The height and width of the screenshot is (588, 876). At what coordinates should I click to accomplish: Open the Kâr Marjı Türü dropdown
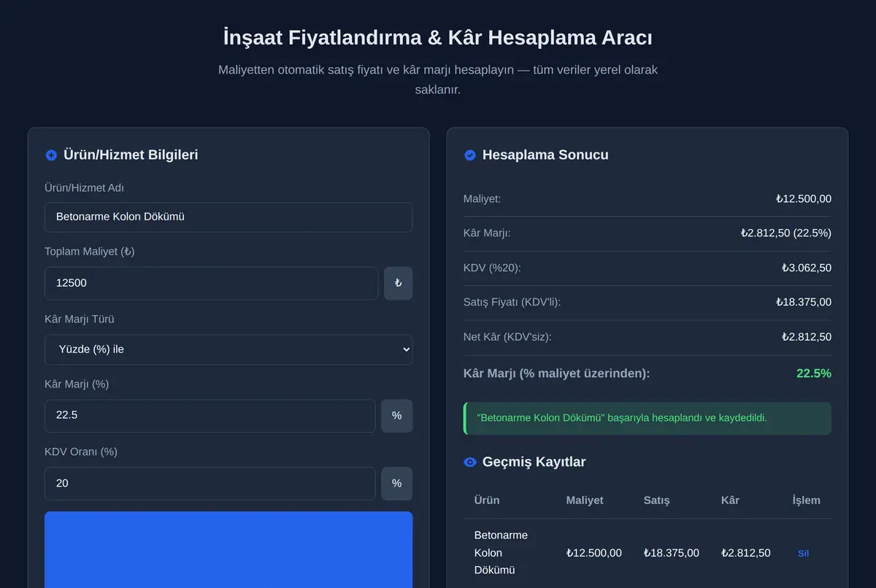(x=228, y=349)
